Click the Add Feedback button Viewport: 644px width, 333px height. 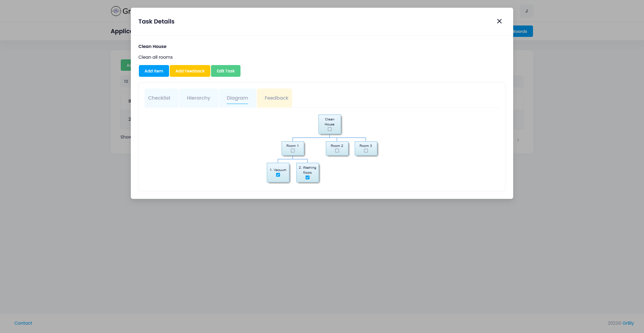coord(190,71)
